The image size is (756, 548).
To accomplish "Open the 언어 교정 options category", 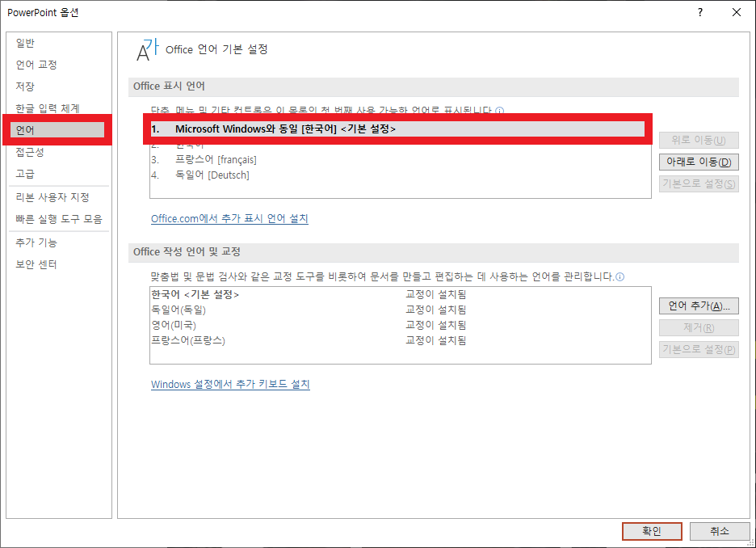I will coord(36,65).
